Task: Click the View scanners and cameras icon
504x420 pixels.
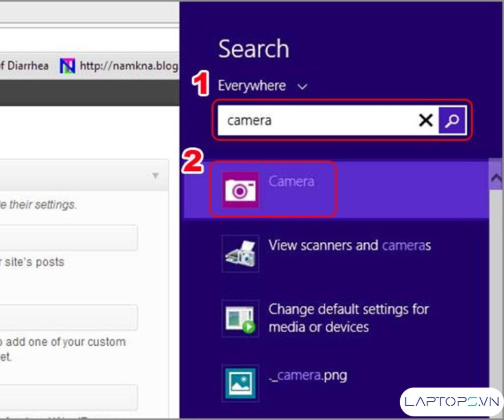Action: tap(240, 254)
